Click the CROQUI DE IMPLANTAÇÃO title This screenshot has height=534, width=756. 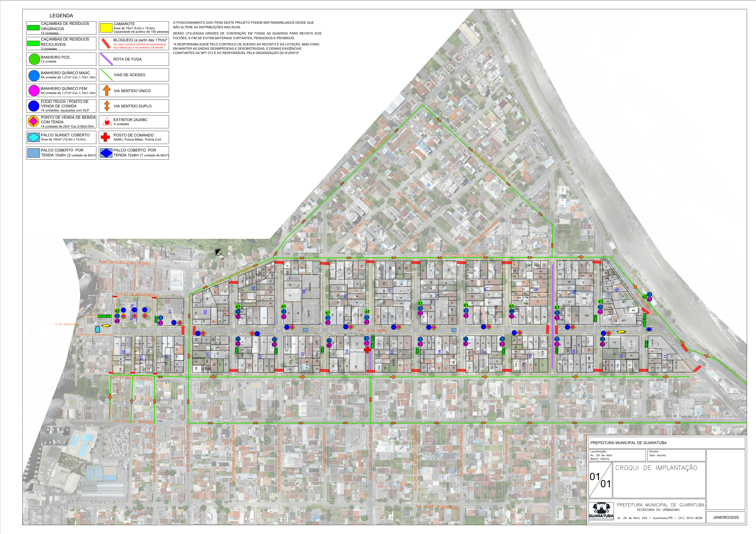pyautogui.click(x=656, y=468)
